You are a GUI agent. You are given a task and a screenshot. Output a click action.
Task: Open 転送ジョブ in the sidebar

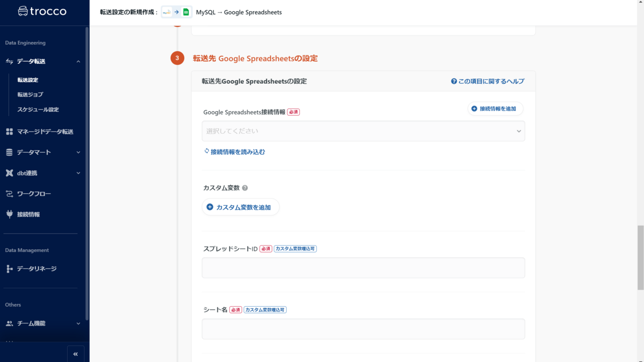click(x=30, y=95)
